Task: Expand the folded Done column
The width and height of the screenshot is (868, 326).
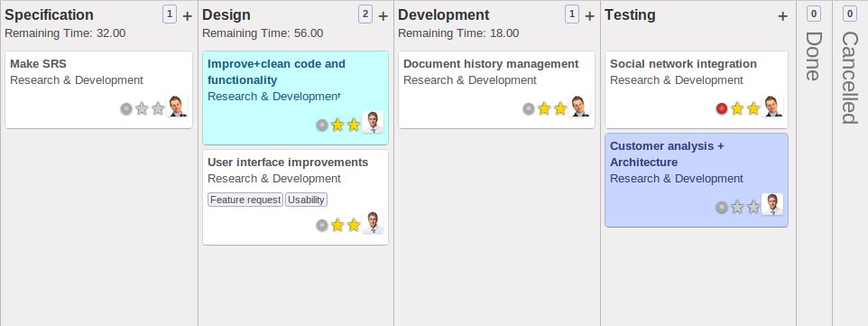Action: [x=814, y=56]
